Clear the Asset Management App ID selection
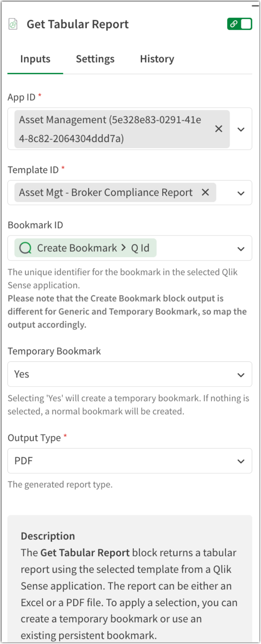 pos(219,129)
